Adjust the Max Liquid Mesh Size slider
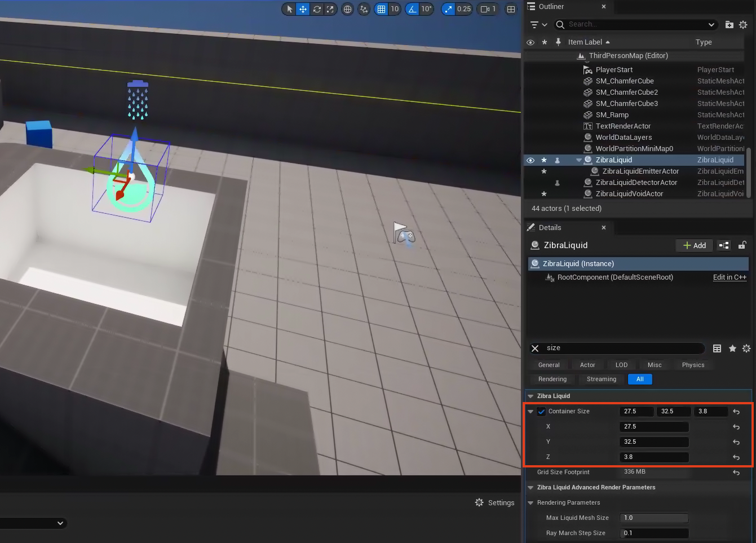This screenshot has height=543, width=756. (654, 518)
